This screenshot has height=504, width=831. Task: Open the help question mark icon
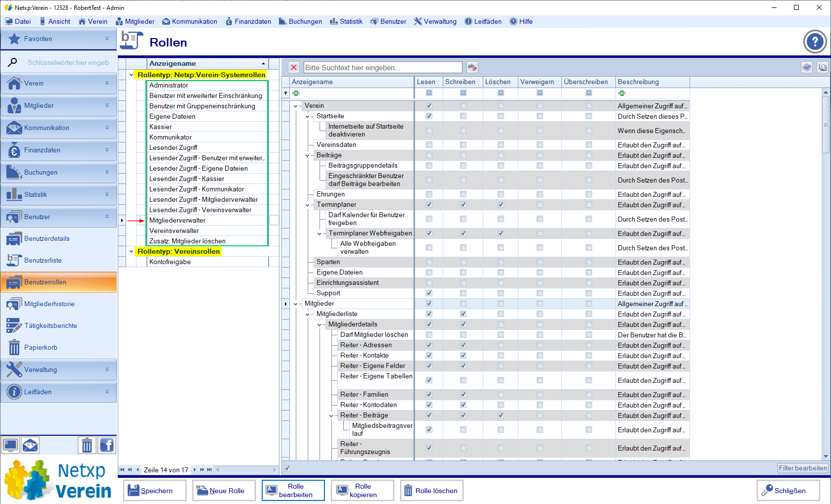pos(815,42)
